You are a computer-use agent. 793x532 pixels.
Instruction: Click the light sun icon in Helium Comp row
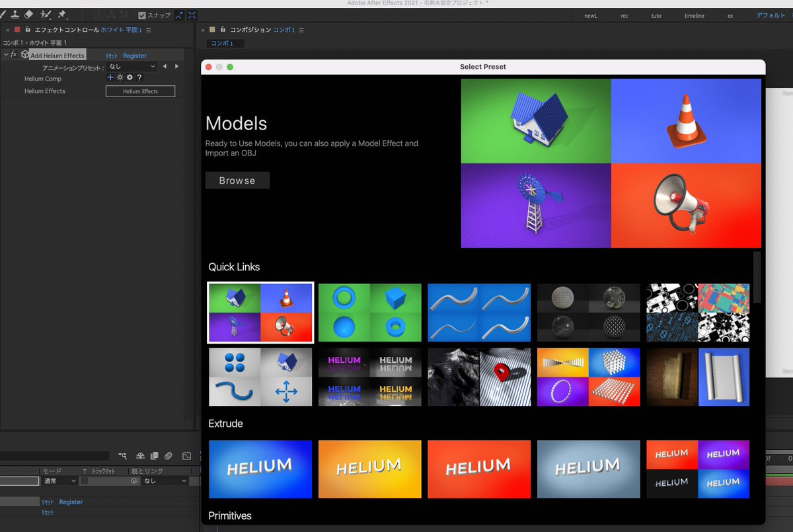[120, 77]
